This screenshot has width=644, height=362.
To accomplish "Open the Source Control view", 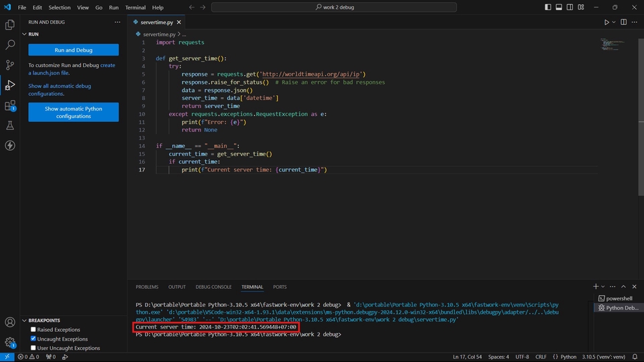I will pos(10,65).
